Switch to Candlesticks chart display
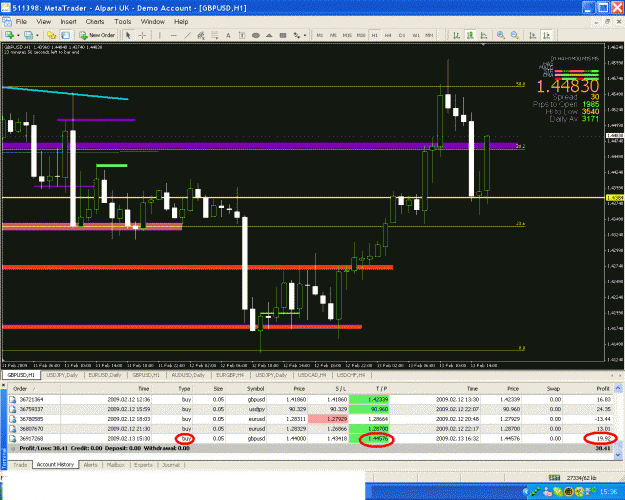 470,35
